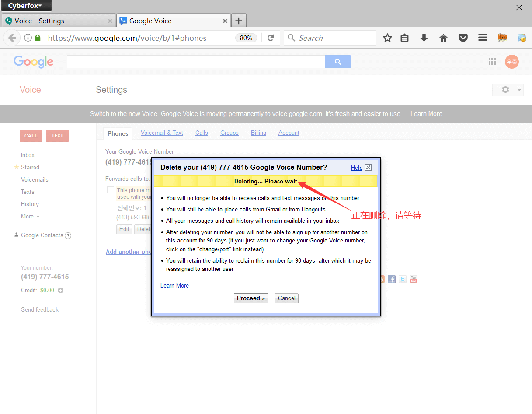Click the red CALL button
The width and height of the screenshot is (532, 414).
[31, 136]
